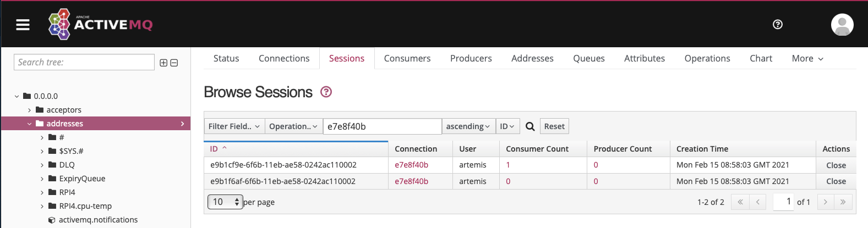This screenshot has width=868, height=228.
Task: Open the user avatar menu
Action: pyautogui.click(x=842, y=25)
